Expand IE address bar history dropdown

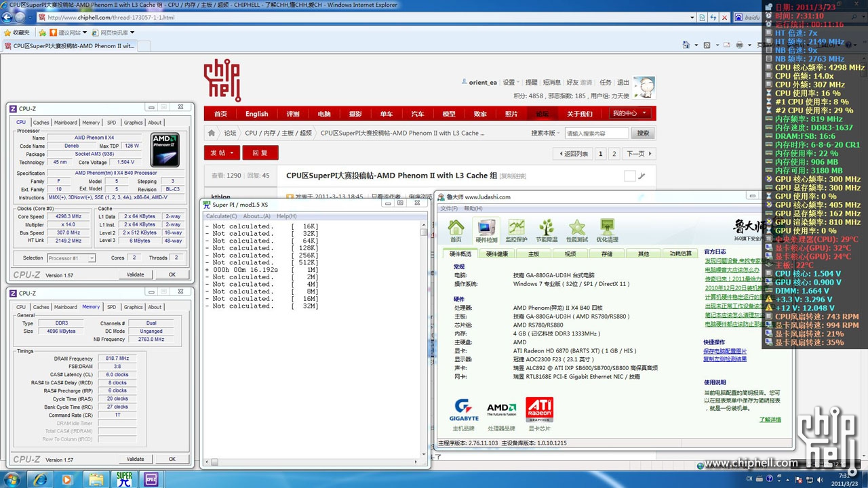[x=692, y=18]
